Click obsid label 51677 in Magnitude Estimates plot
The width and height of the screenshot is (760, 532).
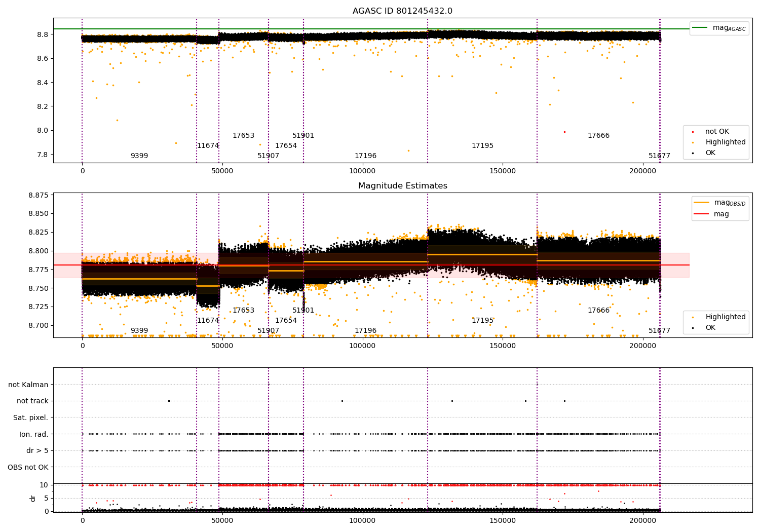659,331
